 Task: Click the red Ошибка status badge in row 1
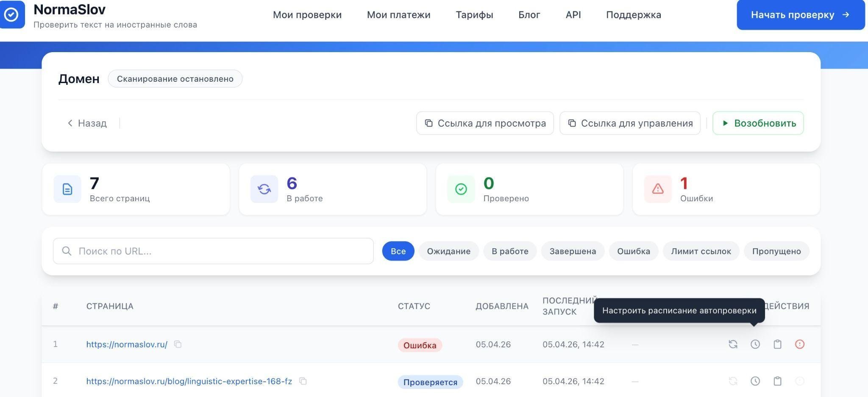[420, 345]
